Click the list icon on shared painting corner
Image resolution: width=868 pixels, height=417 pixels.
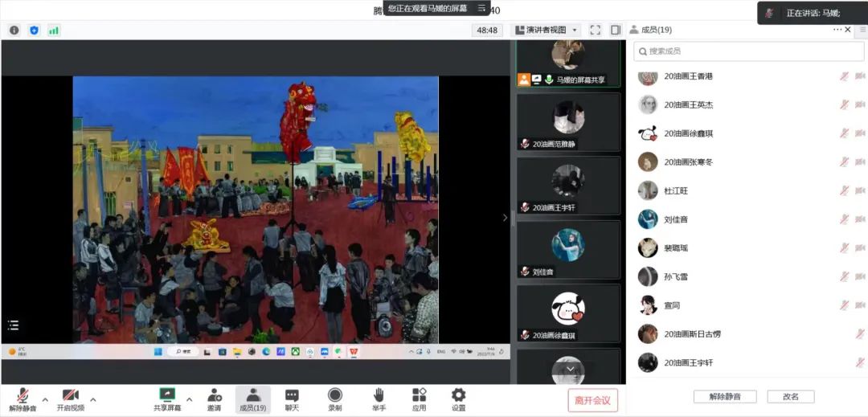(x=14, y=325)
